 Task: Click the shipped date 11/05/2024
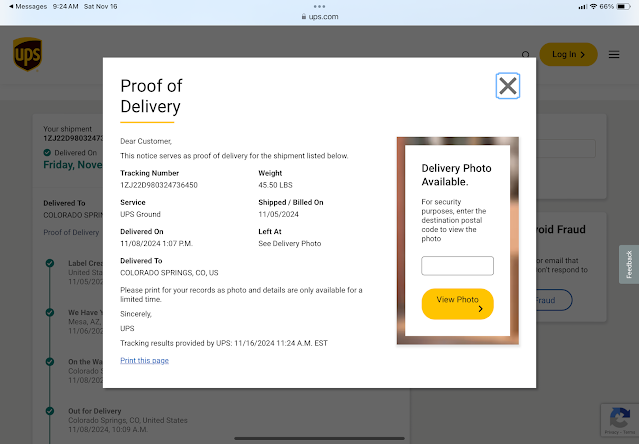point(278,214)
